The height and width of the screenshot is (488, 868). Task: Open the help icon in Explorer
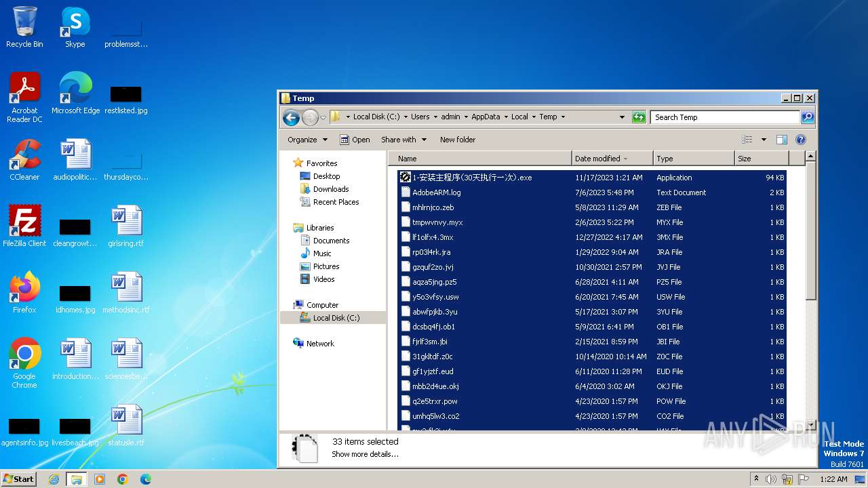tap(801, 140)
